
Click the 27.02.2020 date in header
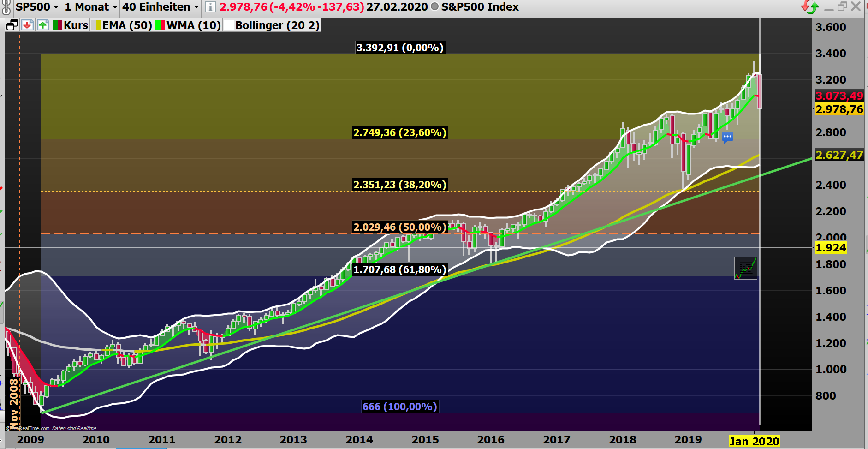(x=397, y=7)
